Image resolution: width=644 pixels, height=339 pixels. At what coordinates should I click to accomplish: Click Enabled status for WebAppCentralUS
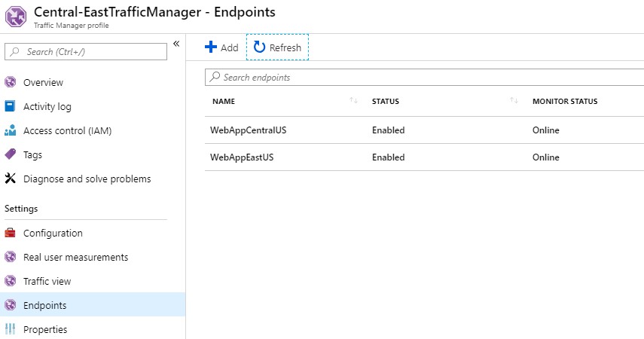388,130
